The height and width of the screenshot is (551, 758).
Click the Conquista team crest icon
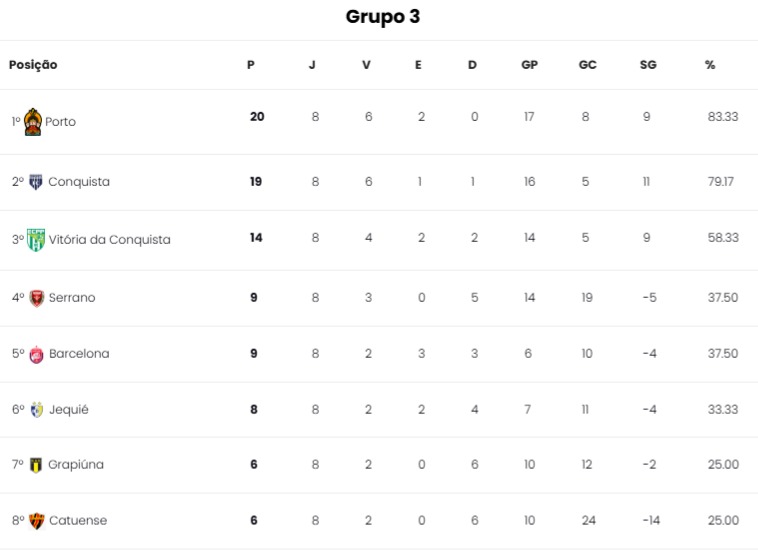pyautogui.click(x=36, y=182)
